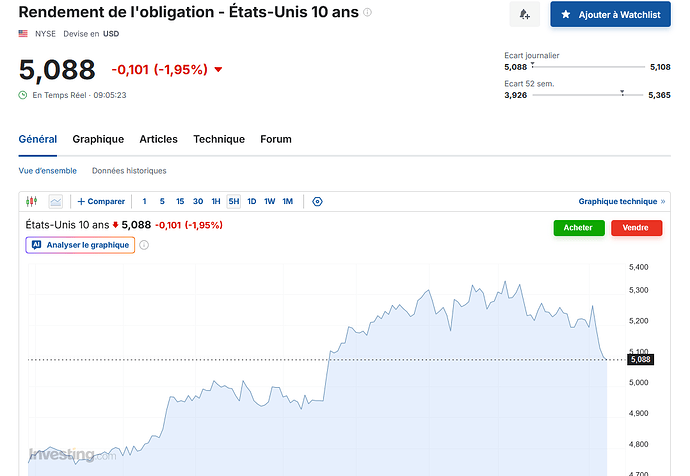
Task: Click the red Vendre button
Action: click(x=636, y=228)
